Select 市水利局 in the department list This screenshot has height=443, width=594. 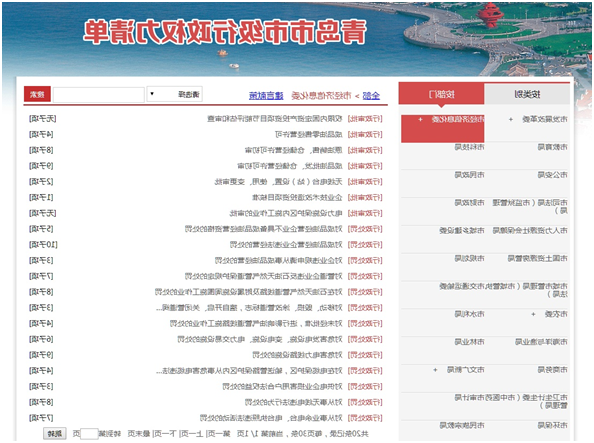point(469,314)
